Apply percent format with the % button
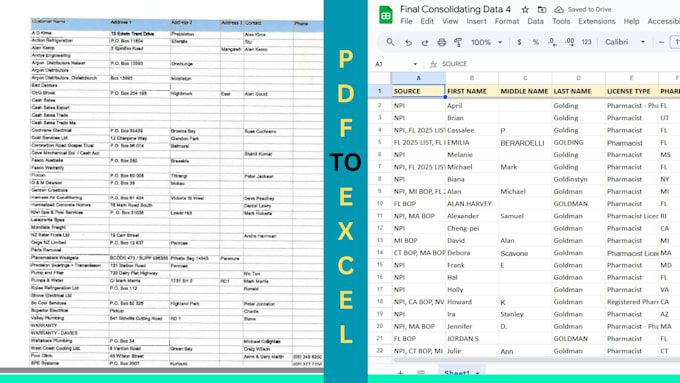This screenshot has height=383, width=680. click(x=536, y=42)
